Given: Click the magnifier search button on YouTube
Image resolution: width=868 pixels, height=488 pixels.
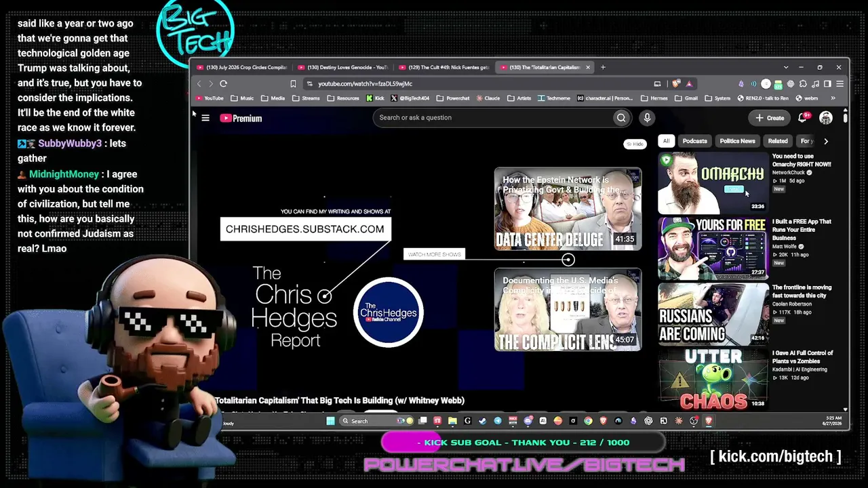Looking at the screenshot, I should 621,118.
